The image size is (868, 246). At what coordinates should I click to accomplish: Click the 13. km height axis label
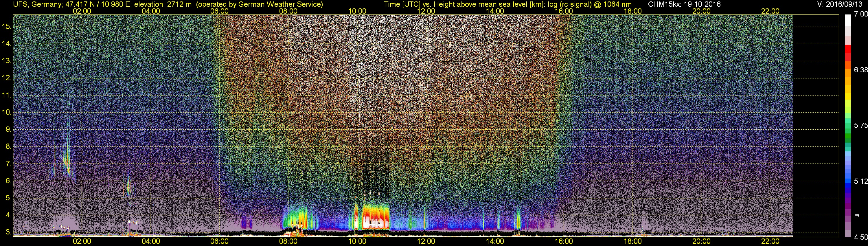[x=6, y=61]
